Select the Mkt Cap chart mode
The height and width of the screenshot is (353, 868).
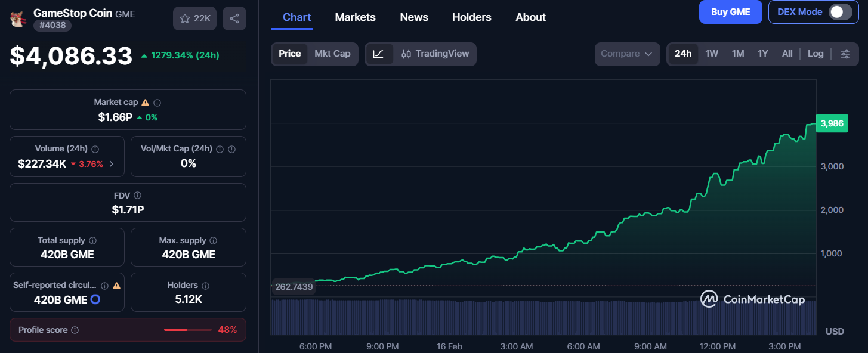(332, 54)
